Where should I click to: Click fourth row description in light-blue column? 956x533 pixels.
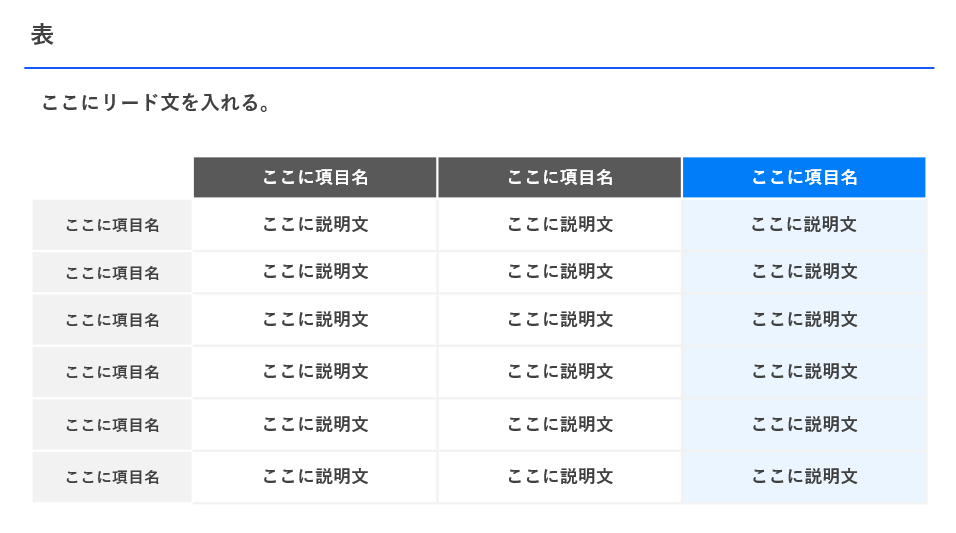point(804,372)
